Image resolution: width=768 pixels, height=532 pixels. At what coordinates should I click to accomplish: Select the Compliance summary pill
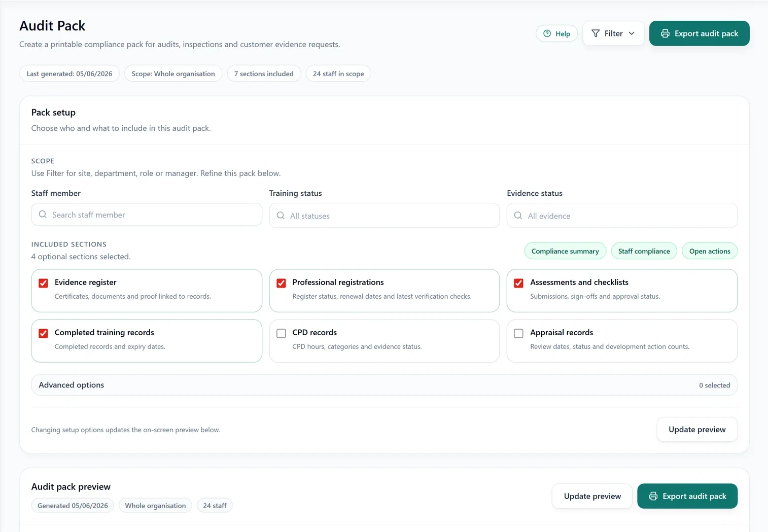click(x=565, y=251)
